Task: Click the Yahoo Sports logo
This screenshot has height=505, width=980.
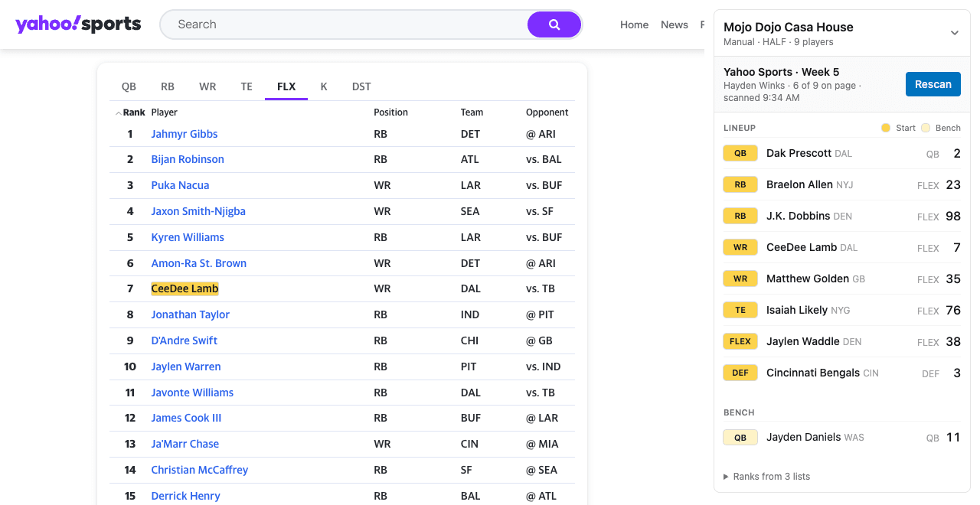Action: click(x=78, y=24)
